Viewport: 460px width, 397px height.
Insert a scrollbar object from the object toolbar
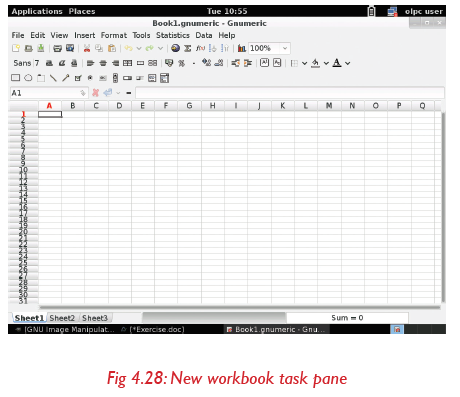click(115, 78)
